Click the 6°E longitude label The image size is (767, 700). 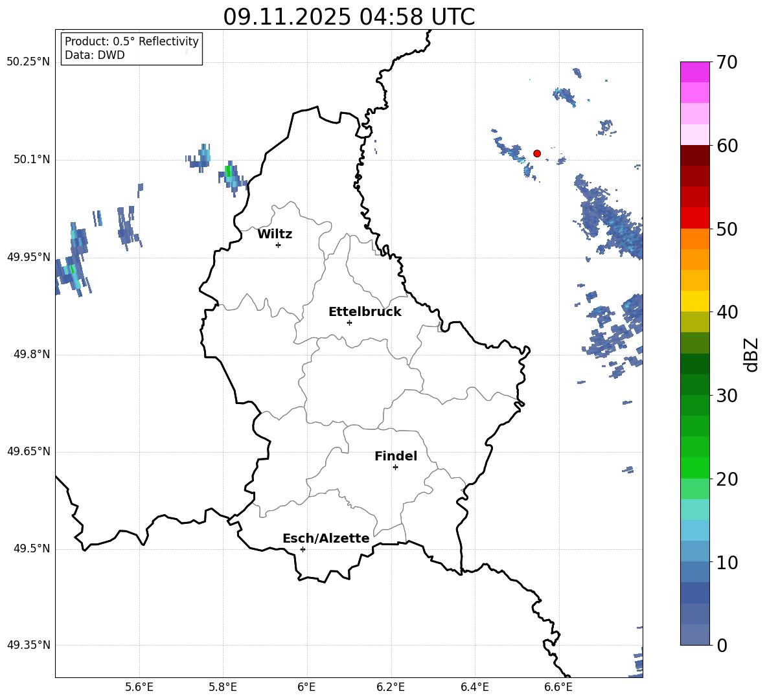[306, 687]
